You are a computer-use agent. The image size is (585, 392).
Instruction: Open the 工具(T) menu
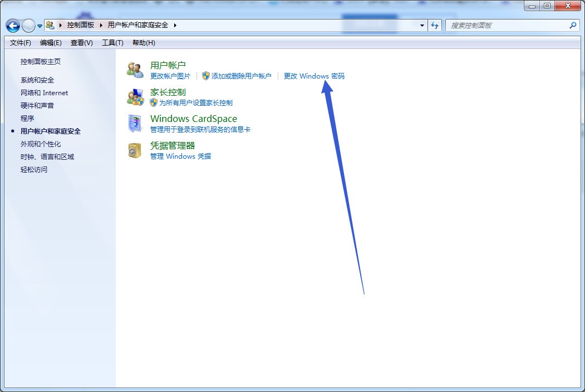[112, 43]
